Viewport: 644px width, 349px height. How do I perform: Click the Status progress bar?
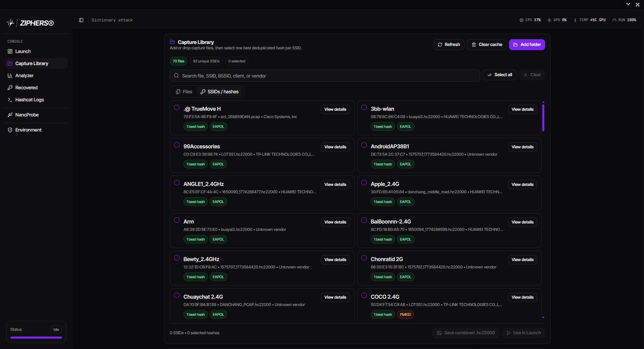(36, 338)
